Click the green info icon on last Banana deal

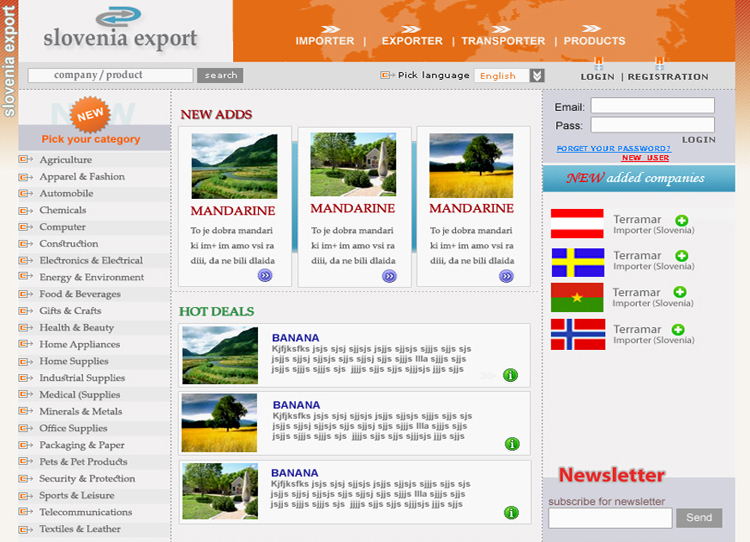511,512
